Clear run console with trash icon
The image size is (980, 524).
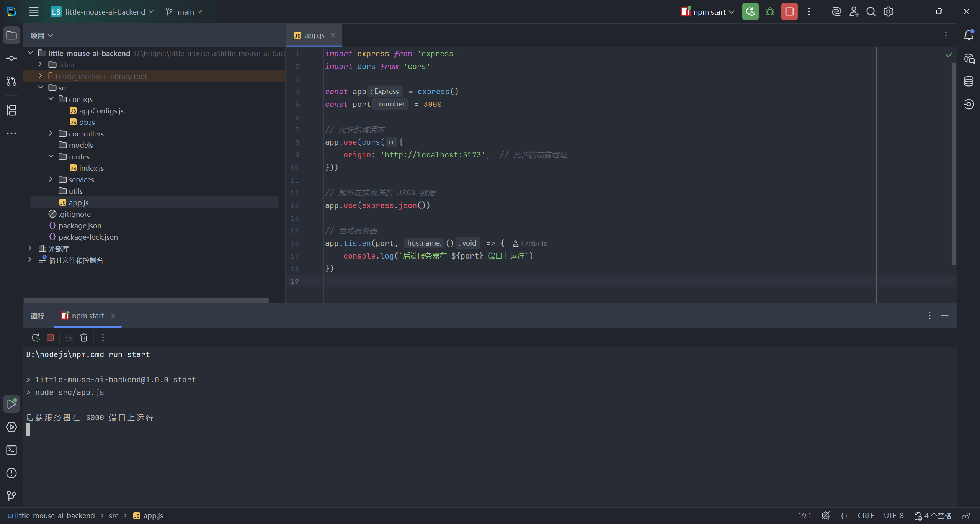(84, 337)
